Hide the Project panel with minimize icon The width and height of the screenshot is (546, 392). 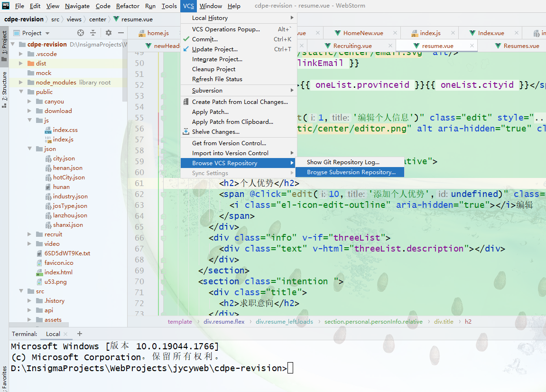point(121,33)
